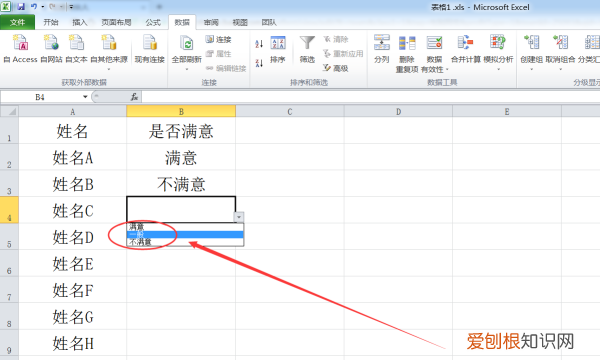600x360 pixels.
Task: Click Remove Duplicates (删除重复项)
Action: coord(407,54)
